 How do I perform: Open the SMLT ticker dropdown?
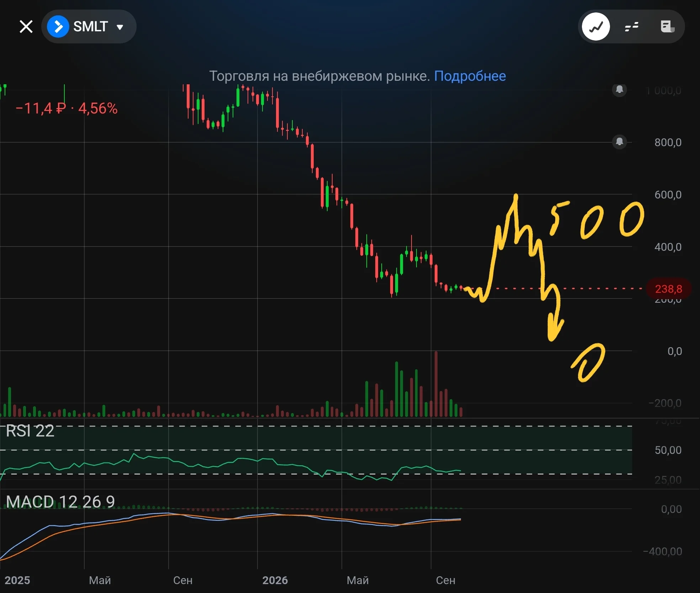tap(89, 27)
